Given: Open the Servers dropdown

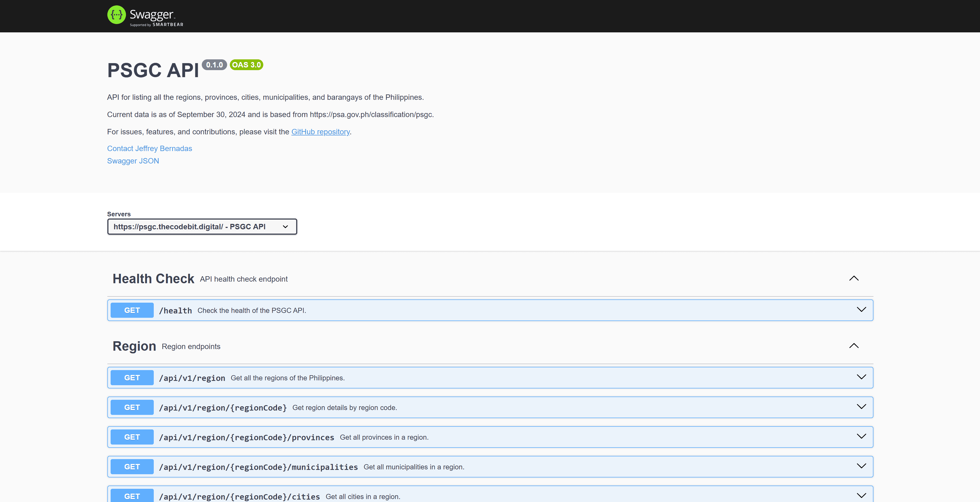Looking at the screenshot, I should [202, 226].
